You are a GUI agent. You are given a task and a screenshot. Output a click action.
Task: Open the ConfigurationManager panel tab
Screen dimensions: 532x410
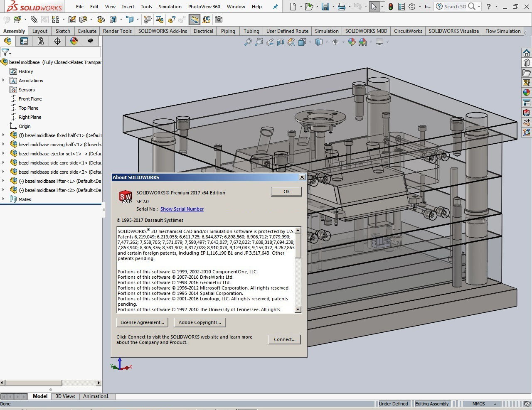[x=41, y=41]
